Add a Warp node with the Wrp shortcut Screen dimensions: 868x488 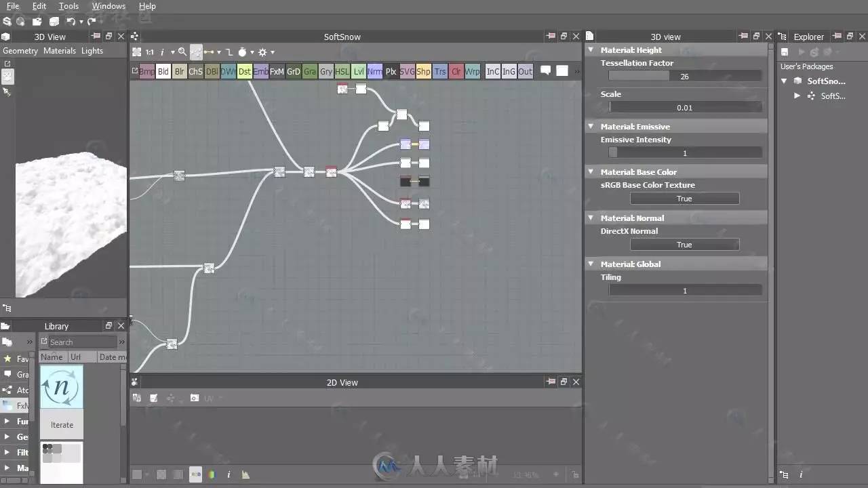tap(473, 71)
